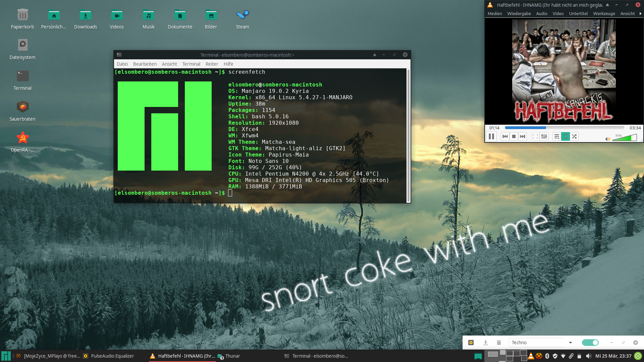Select the Dateisystem desktop icon
The height and width of the screenshot is (362, 644).
pyautogui.click(x=22, y=49)
